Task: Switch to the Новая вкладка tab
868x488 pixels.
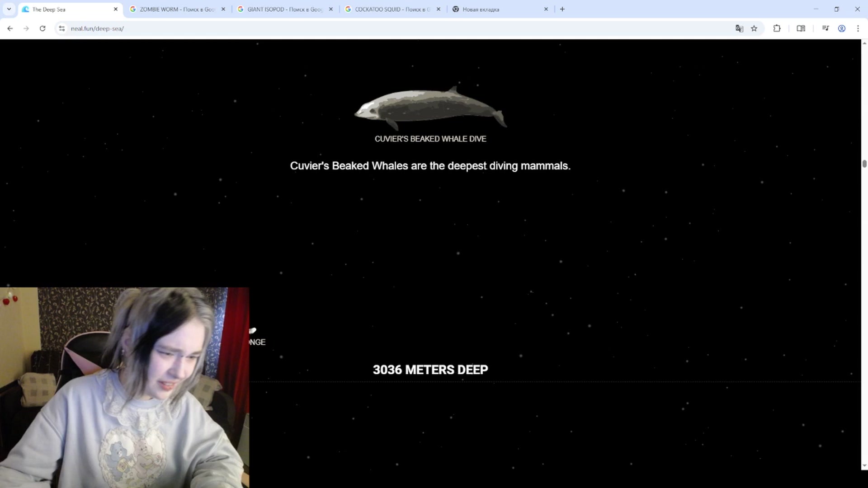Action: (x=500, y=9)
